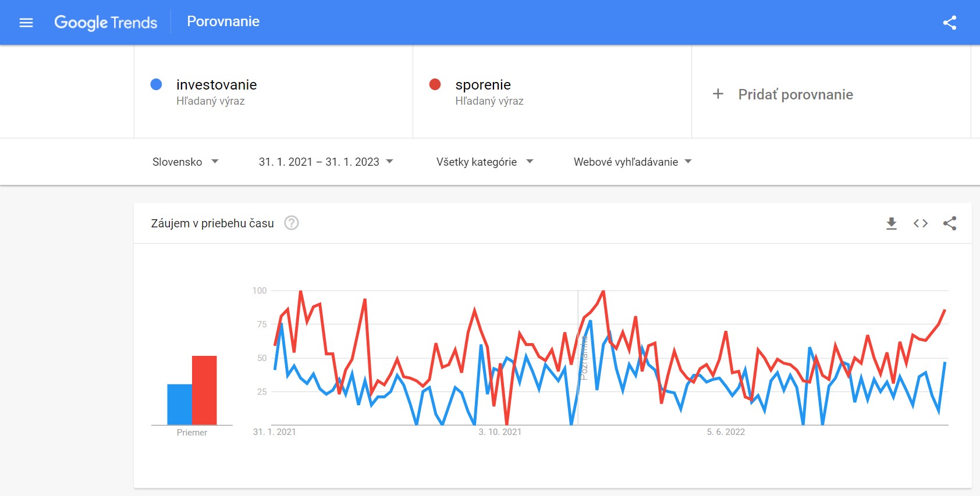Open the date range 31.1.2021 – 31.1.2023 selector

point(325,162)
